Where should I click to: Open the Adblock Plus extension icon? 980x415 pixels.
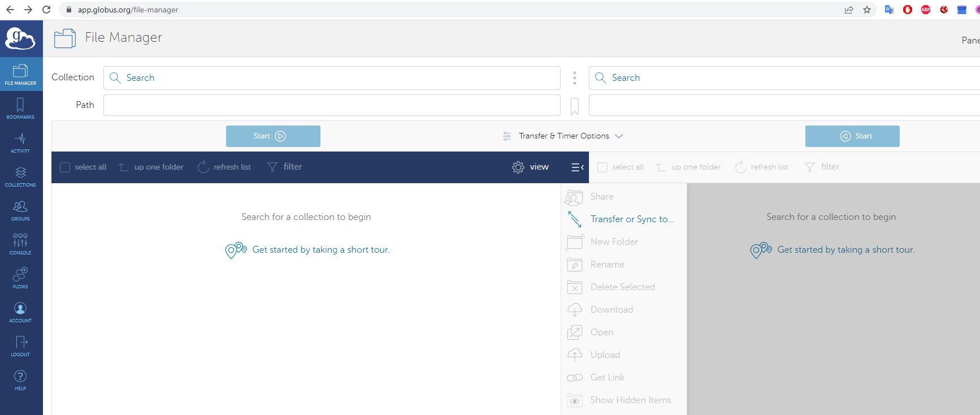[926, 10]
